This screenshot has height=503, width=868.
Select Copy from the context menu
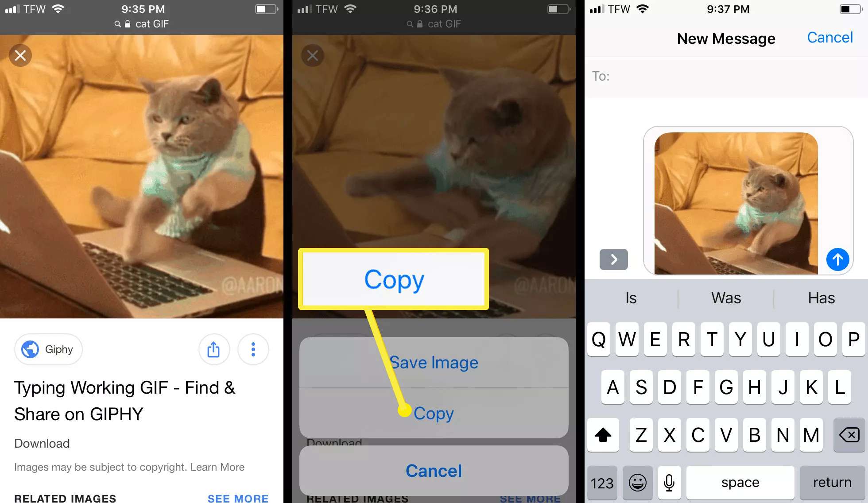434,413
